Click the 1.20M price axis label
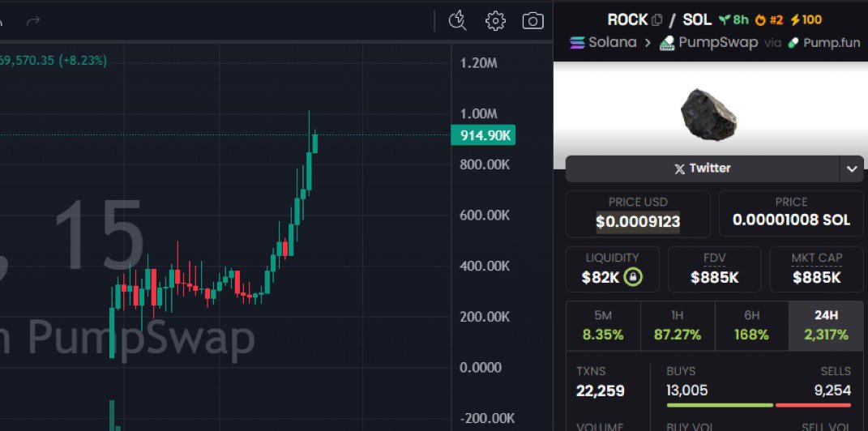868x431 pixels. click(x=479, y=63)
